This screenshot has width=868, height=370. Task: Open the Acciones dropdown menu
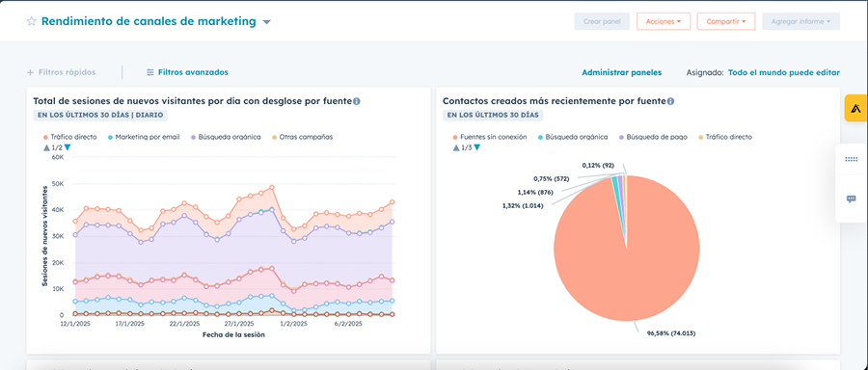coord(664,21)
